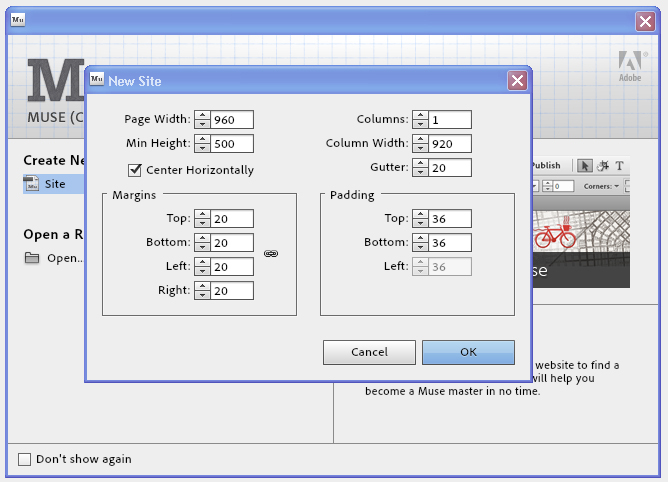The height and width of the screenshot is (482, 668).
Task: Click the Min Height input field
Action: click(x=232, y=143)
